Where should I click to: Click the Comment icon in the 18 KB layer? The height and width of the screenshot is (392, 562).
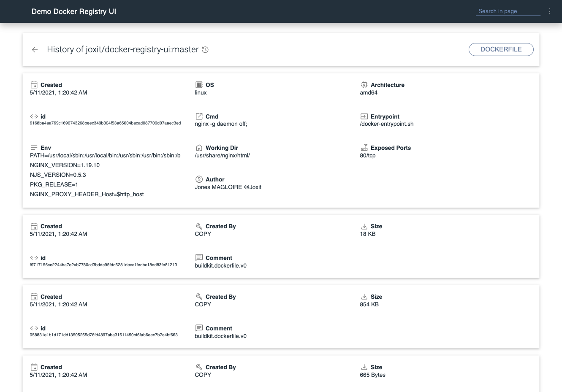(199, 257)
